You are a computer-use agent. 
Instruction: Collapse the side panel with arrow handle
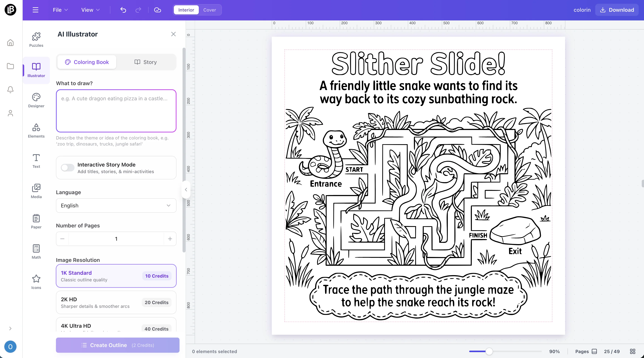click(186, 190)
